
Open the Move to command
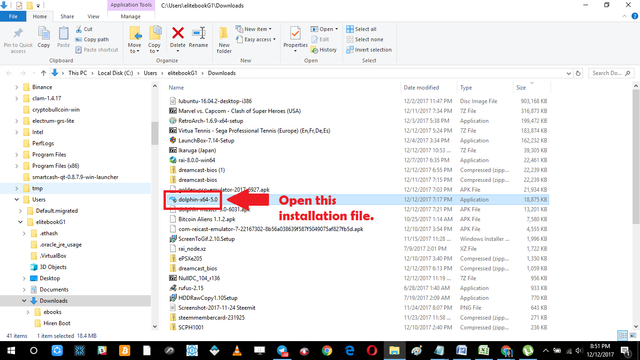[x=134, y=40]
